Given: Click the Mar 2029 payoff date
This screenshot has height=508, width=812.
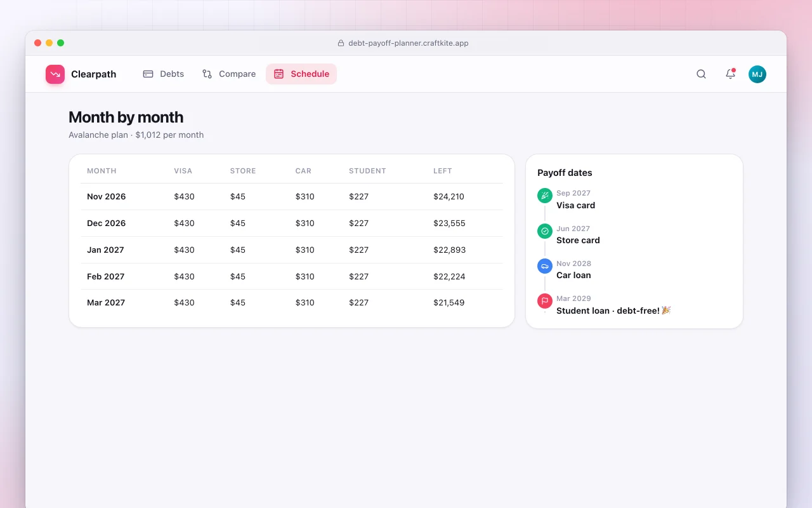Looking at the screenshot, I should pos(573,298).
